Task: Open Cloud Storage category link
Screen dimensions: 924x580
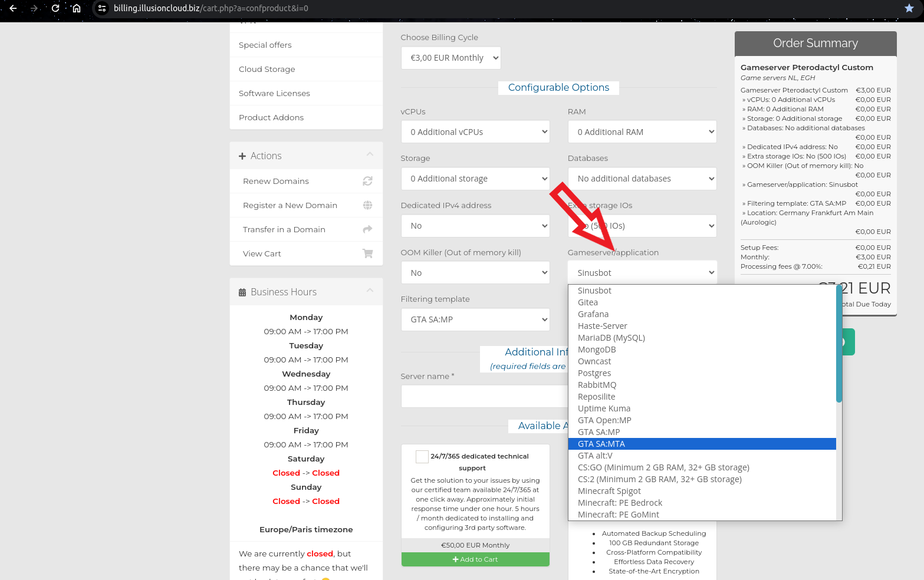Action: point(306,69)
